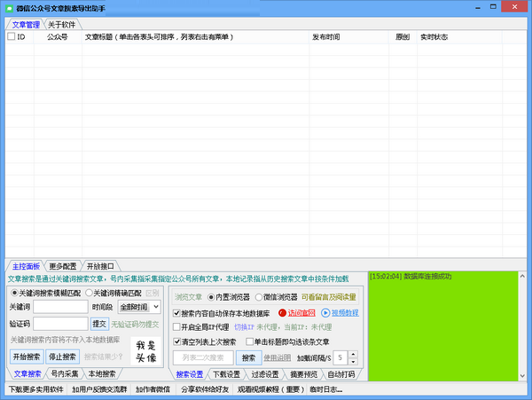Select 关键词精确匹配 radio button
The width and height of the screenshot is (532, 400).
(x=89, y=292)
